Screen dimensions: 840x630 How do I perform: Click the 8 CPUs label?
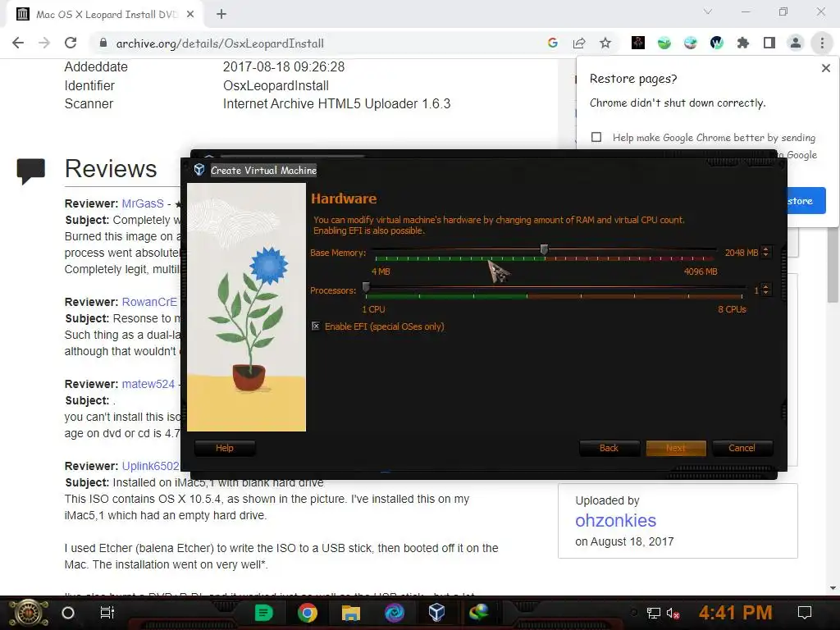pos(732,309)
